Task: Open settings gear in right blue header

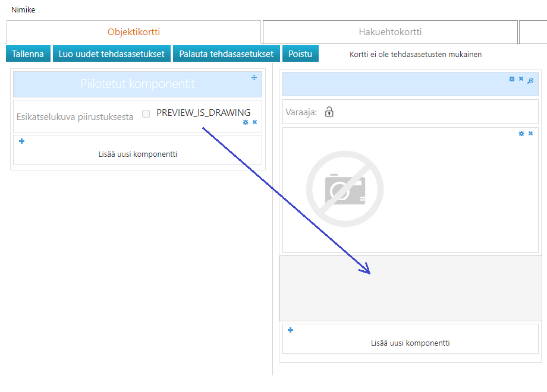Action: [x=512, y=79]
